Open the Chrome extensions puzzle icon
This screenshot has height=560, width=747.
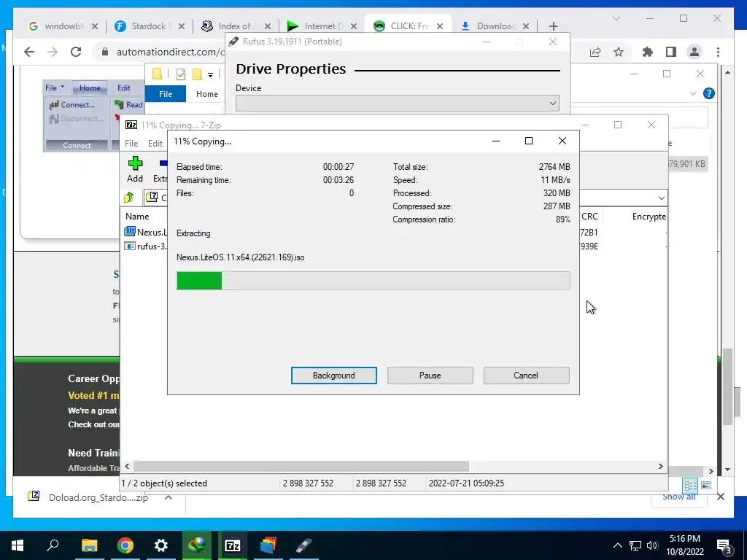click(x=648, y=52)
